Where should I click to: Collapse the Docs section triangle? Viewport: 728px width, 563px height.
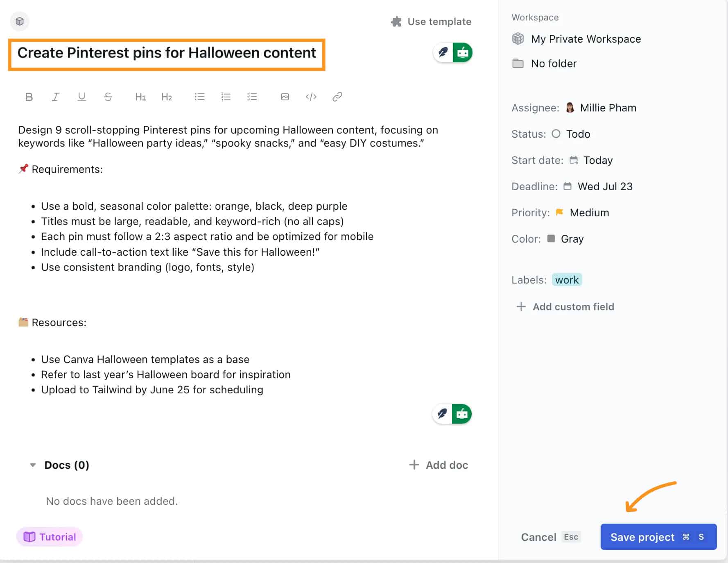tap(33, 465)
